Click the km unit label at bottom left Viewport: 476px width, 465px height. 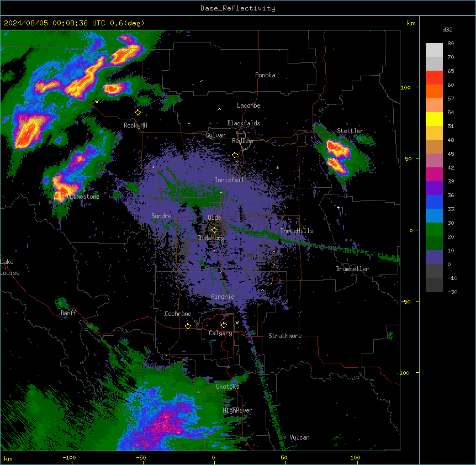coord(8,458)
